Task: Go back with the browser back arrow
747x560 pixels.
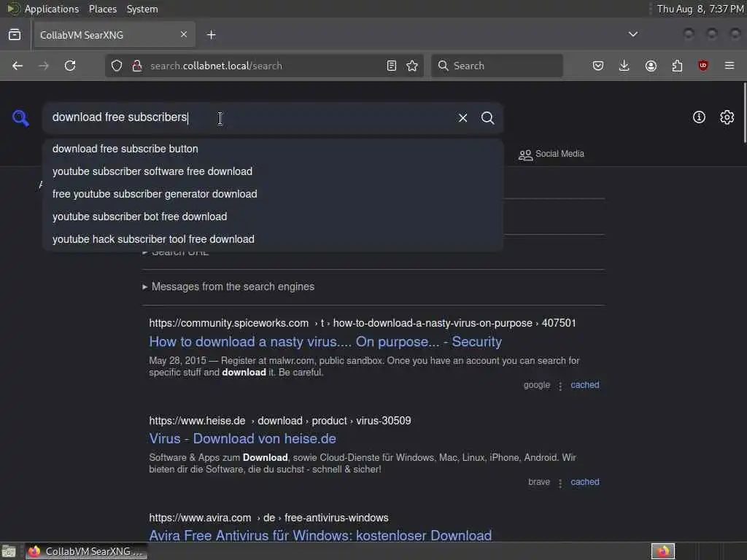Action: click(18, 66)
